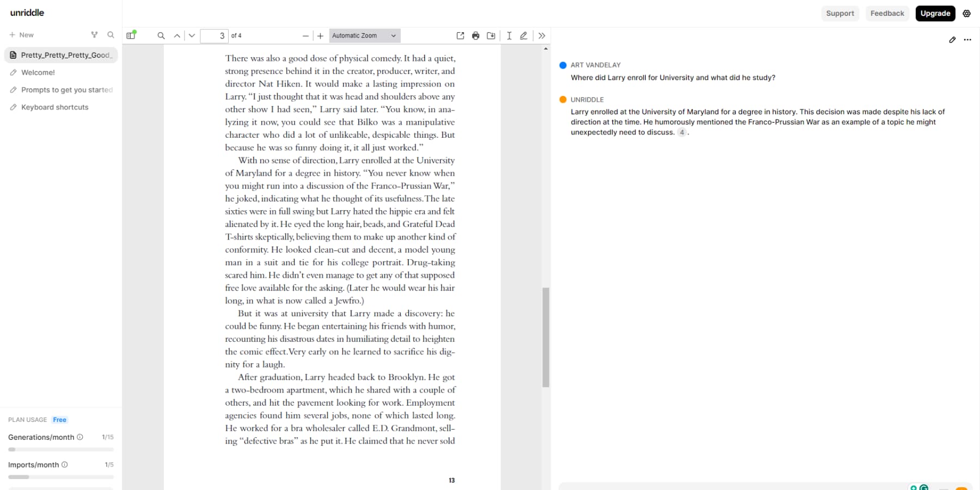
Task: Print the PDF document
Action: coord(475,35)
